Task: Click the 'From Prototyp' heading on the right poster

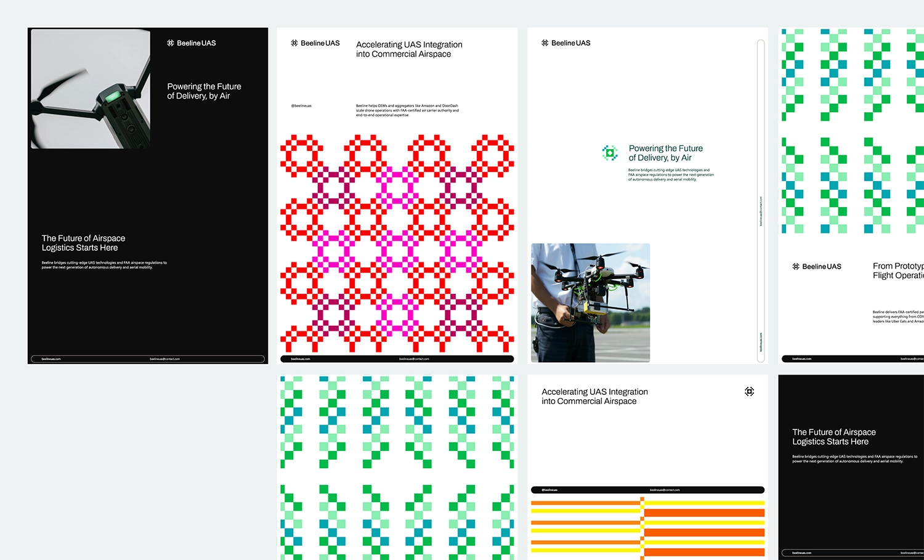Action: [x=898, y=270]
